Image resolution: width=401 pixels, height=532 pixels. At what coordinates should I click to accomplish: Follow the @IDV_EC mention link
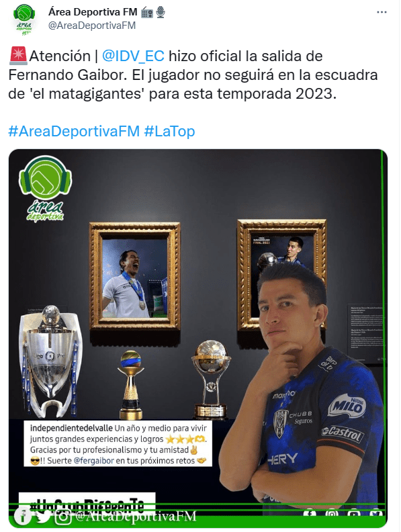pyautogui.click(x=133, y=56)
